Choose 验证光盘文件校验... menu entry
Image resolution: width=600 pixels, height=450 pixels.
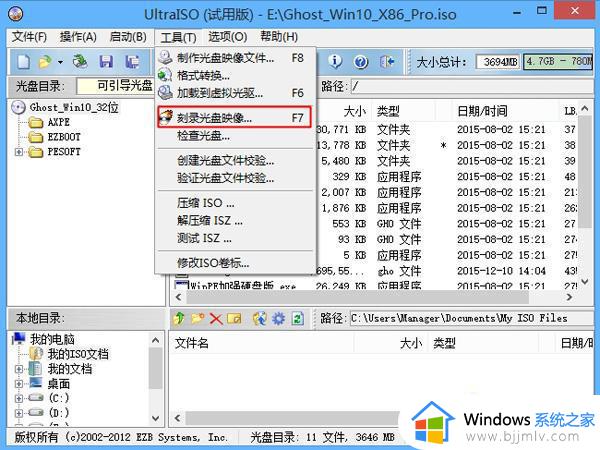point(235,178)
